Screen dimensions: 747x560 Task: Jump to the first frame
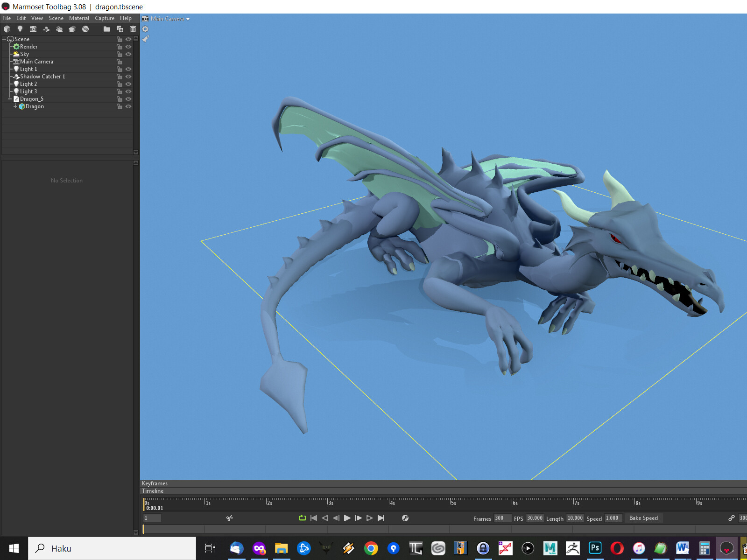click(x=314, y=518)
